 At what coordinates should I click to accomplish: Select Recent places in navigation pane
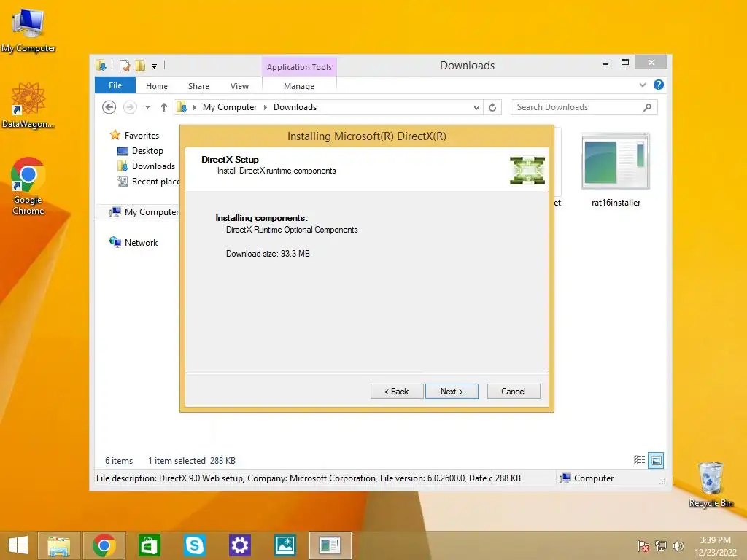(x=156, y=182)
